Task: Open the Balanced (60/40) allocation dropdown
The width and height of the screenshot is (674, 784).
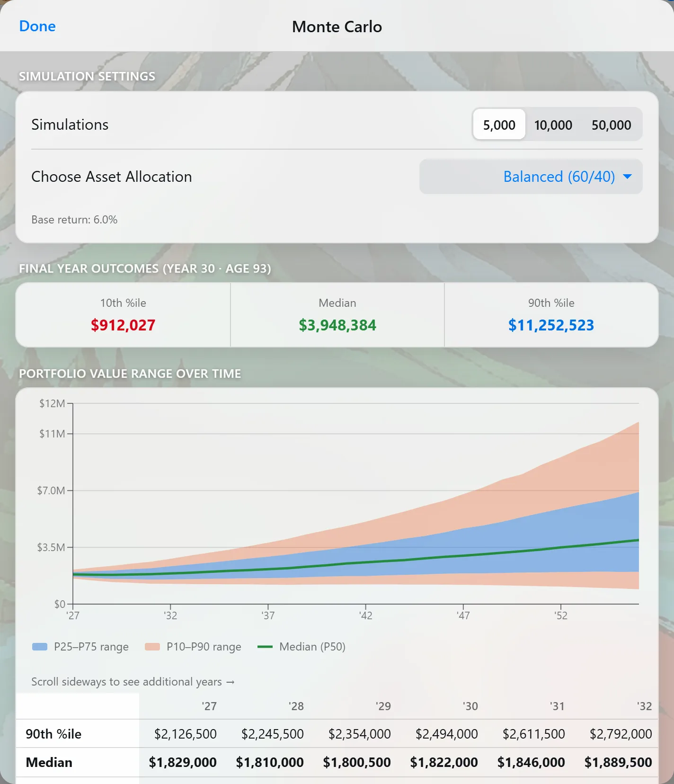Action: [x=531, y=177]
